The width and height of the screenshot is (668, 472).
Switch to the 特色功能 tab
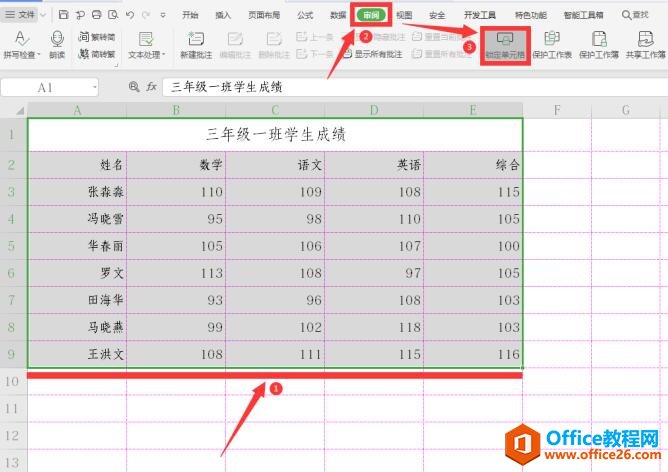pyautogui.click(x=530, y=15)
